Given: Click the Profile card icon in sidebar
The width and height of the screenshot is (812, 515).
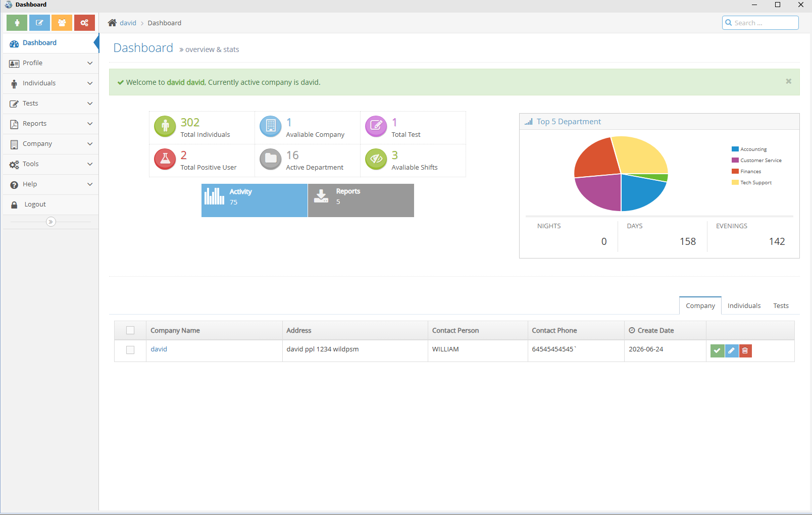Looking at the screenshot, I should click(x=14, y=64).
